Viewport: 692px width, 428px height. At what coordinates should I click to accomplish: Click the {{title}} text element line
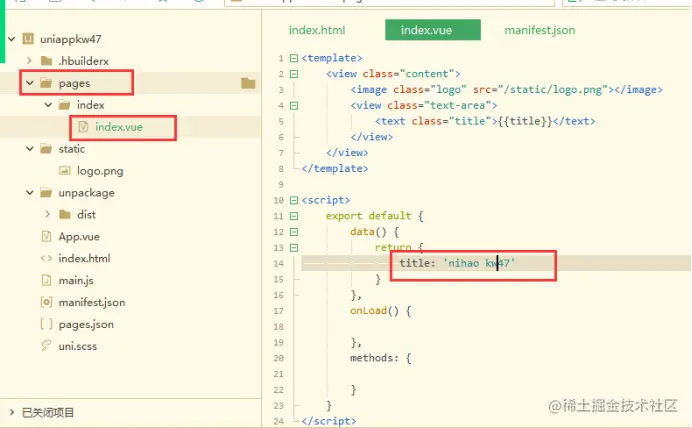tap(485, 121)
